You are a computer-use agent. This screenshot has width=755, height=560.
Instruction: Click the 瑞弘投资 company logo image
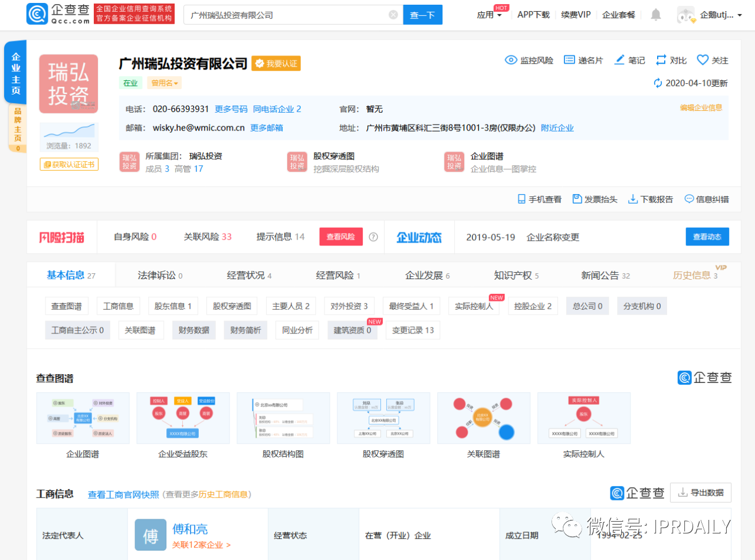coord(68,84)
